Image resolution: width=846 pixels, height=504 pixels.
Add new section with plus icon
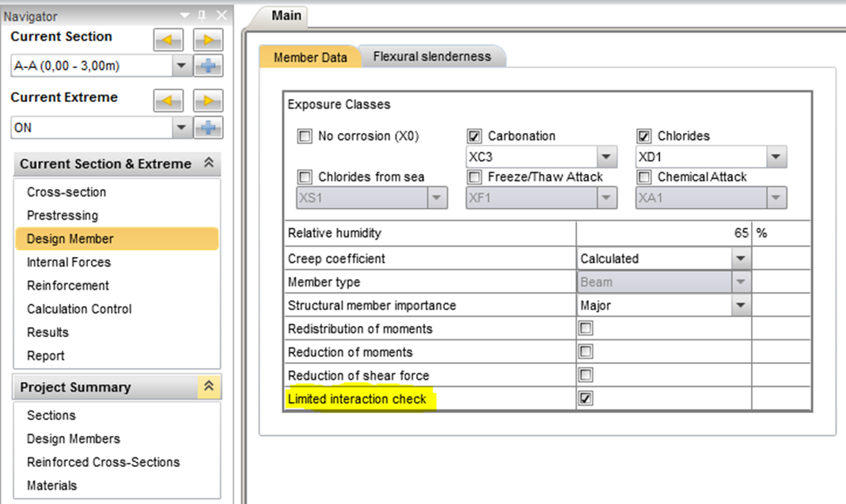pos(208,66)
